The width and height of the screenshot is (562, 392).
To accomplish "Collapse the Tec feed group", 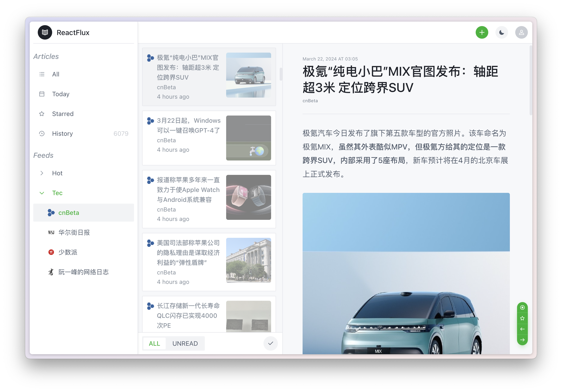I will (42, 193).
